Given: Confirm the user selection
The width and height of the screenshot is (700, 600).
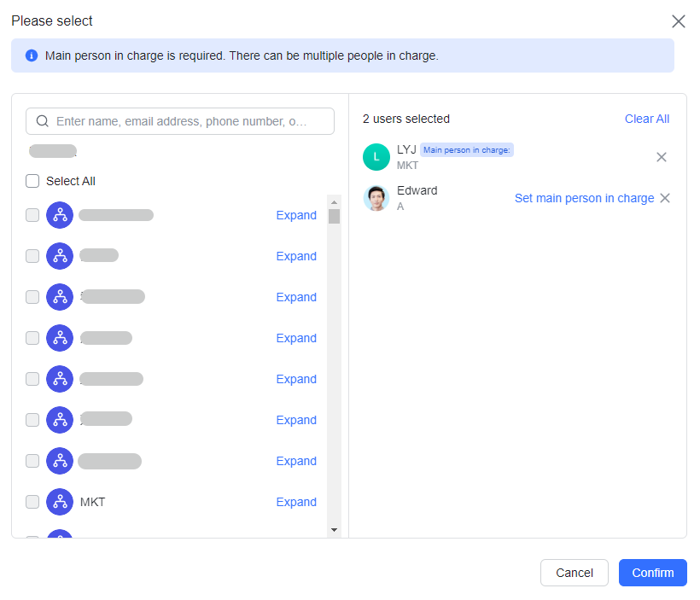Looking at the screenshot, I should click(652, 573).
